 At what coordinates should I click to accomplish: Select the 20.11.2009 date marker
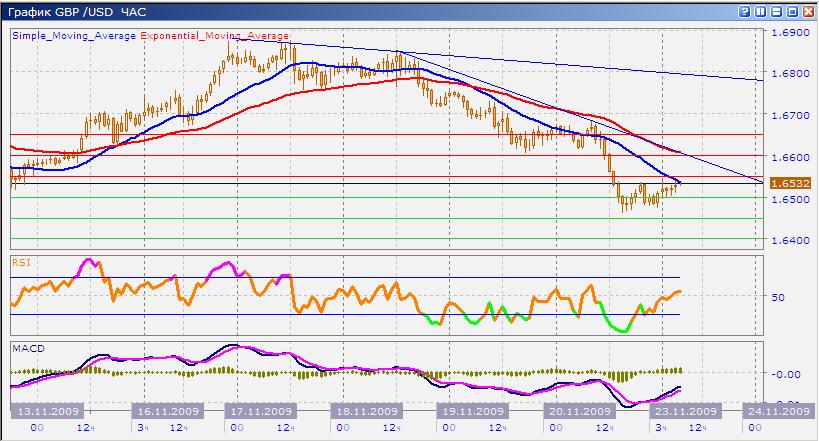[x=577, y=411]
